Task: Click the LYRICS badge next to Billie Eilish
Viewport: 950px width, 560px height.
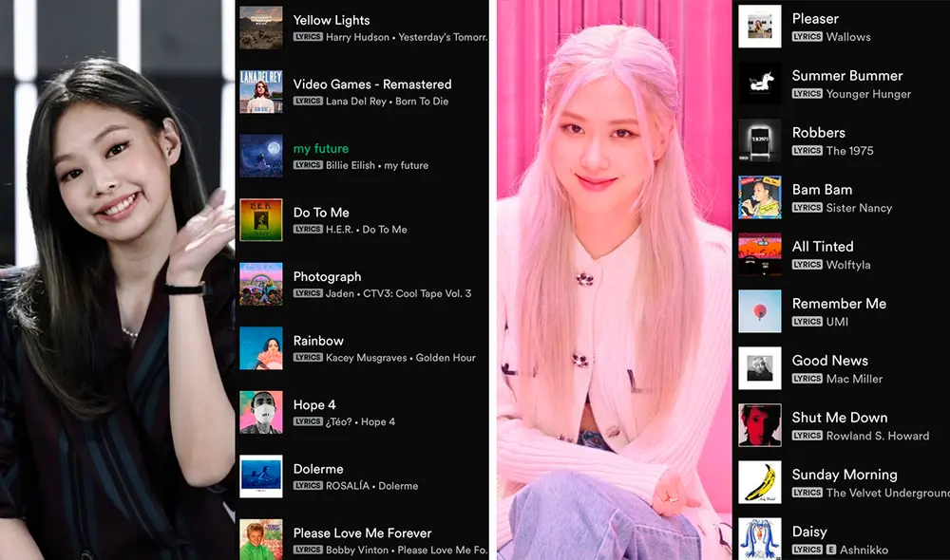Action: point(309,165)
